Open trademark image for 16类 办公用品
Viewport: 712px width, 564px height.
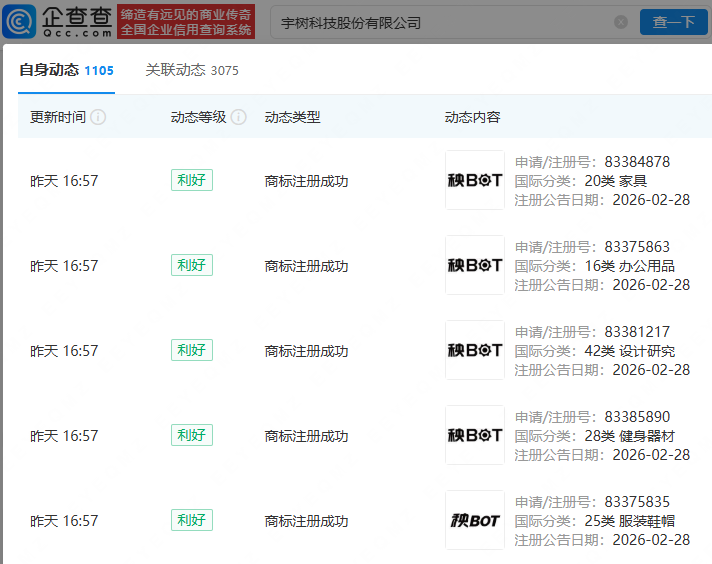coord(475,266)
